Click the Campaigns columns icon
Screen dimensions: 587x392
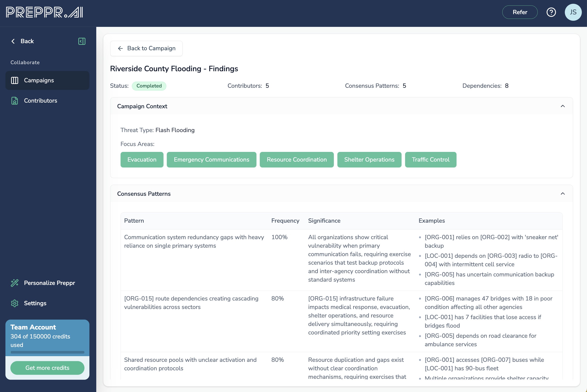14,80
